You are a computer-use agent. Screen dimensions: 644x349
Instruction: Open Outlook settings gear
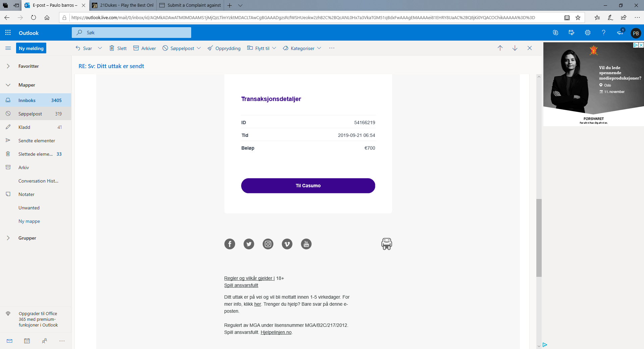588,33
